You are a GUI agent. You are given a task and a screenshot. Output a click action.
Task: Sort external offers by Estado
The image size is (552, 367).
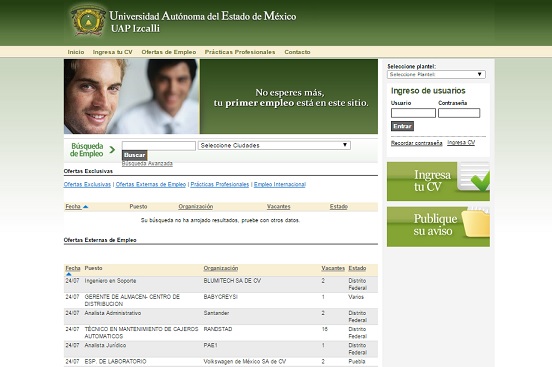coord(357,268)
